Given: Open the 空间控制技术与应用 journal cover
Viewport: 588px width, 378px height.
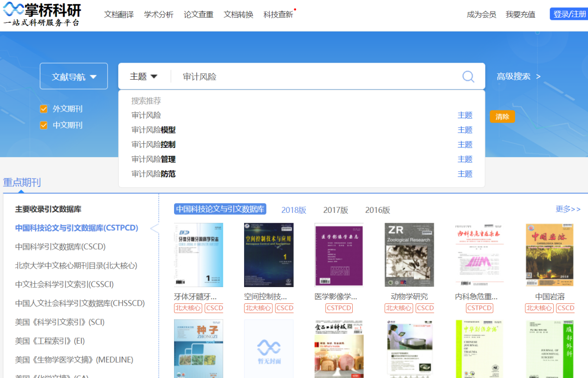Looking at the screenshot, I should [x=269, y=255].
